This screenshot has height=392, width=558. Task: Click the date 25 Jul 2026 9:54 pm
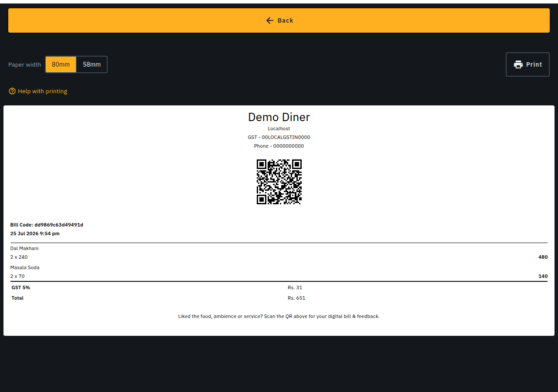coord(35,233)
